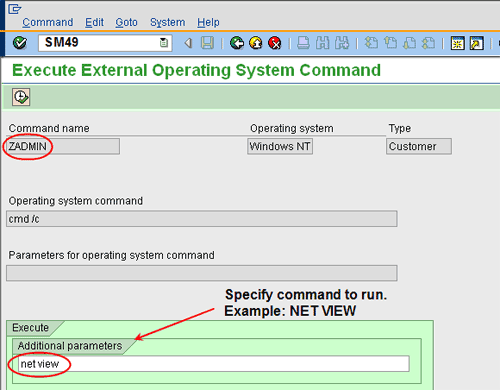The height and width of the screenshot is (390, 500).
Task: Click the Print icon
Action: coord(303,43)
